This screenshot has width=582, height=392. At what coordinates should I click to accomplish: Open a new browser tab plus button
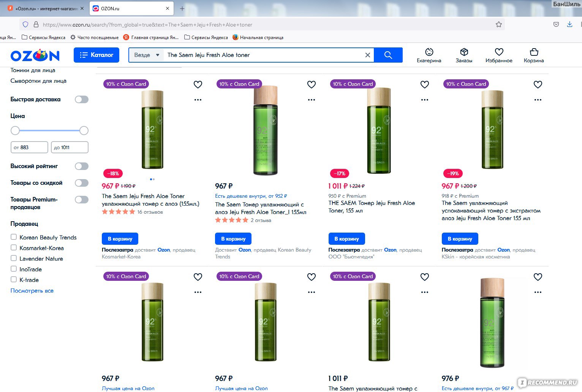click(x=182, y=8)
